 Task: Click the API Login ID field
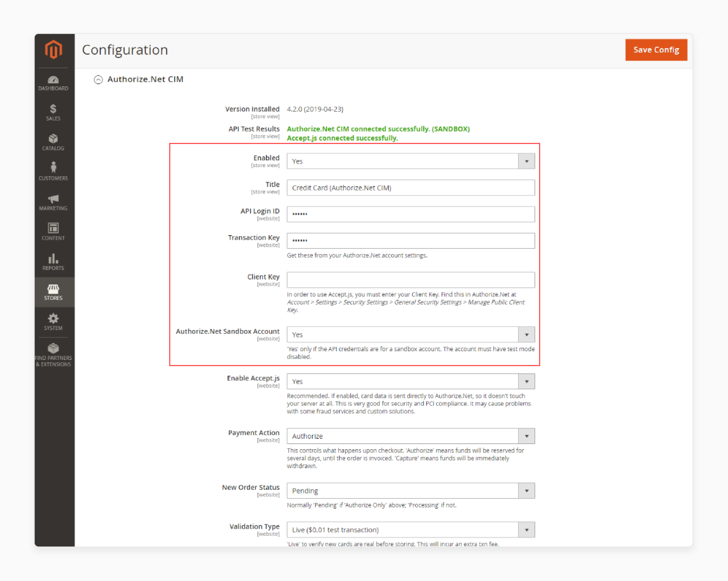coord(411,214)
